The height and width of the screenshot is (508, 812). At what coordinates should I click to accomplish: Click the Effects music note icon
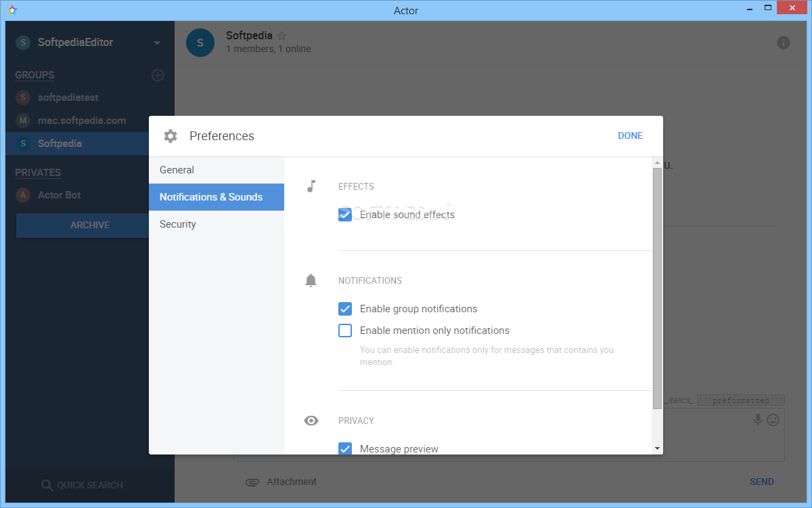click(x=311, y=186)
